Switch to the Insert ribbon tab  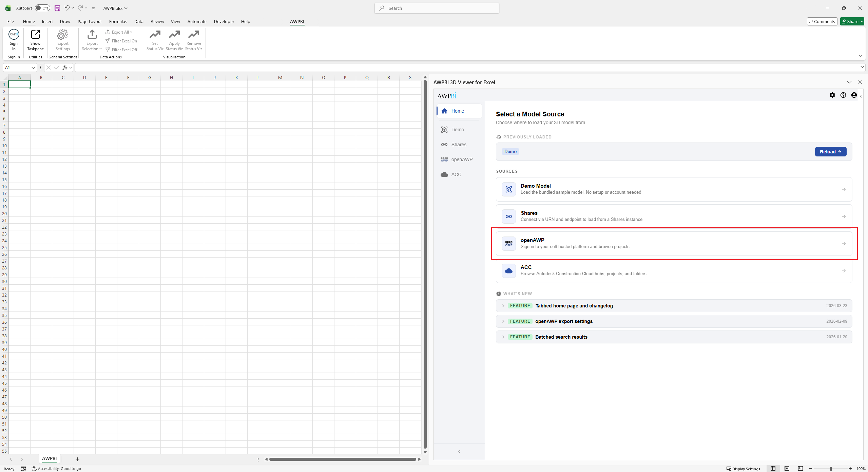47,21
